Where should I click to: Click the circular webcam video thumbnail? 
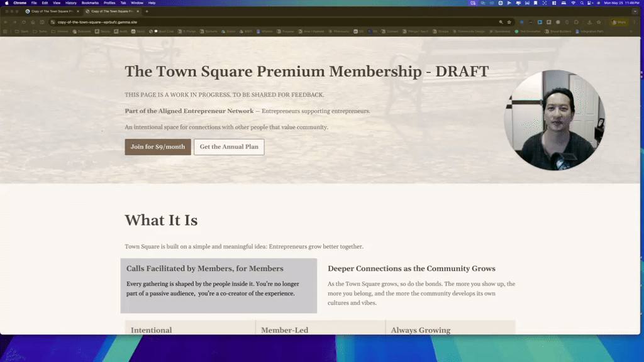555,120
